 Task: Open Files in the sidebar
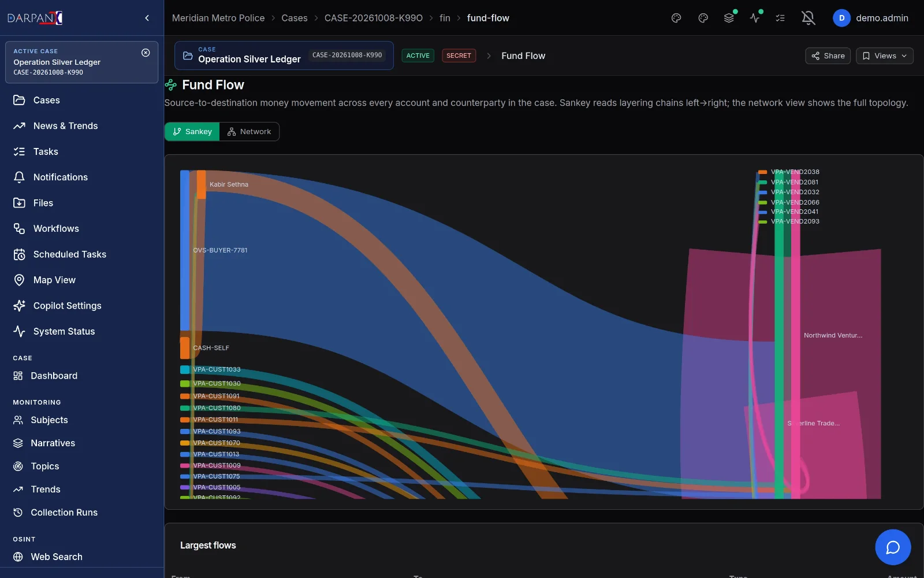click(x=82, y=203)
